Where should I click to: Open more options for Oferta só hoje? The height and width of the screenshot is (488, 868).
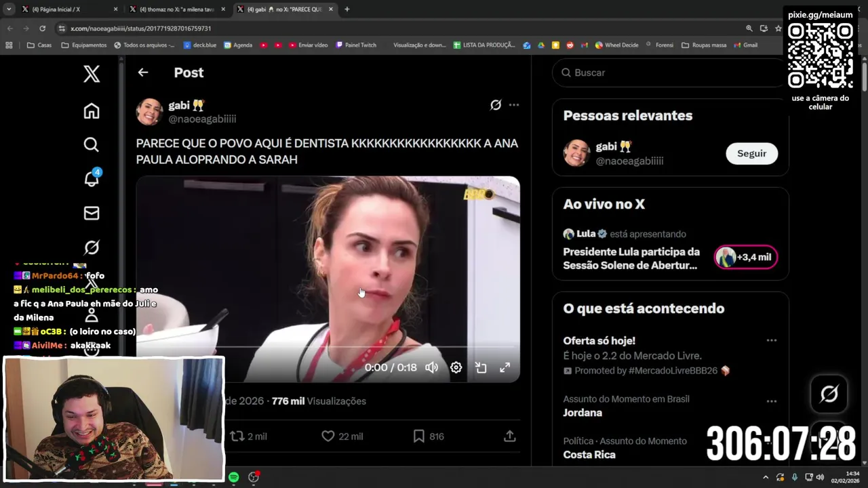(x=771, y=341)
